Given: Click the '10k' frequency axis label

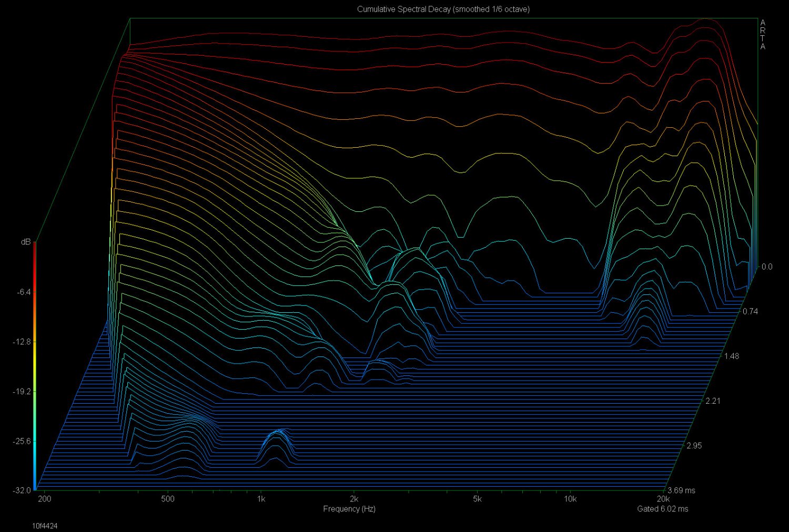Looking at the screenshot, I should tap(570, 499).
